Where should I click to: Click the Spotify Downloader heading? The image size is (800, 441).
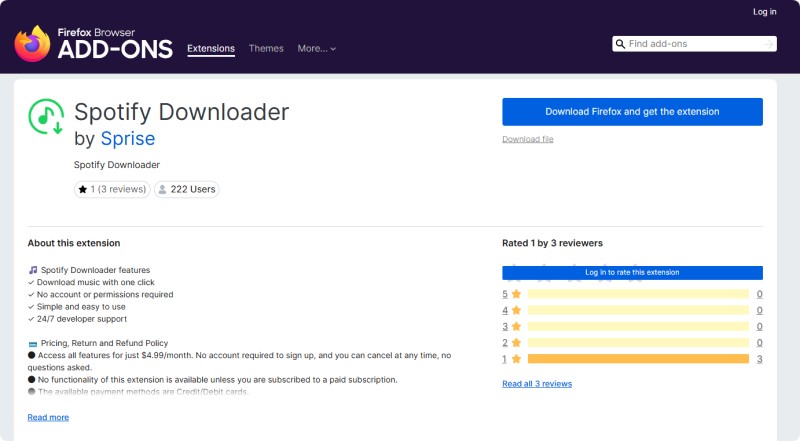(x=181, y=112)
